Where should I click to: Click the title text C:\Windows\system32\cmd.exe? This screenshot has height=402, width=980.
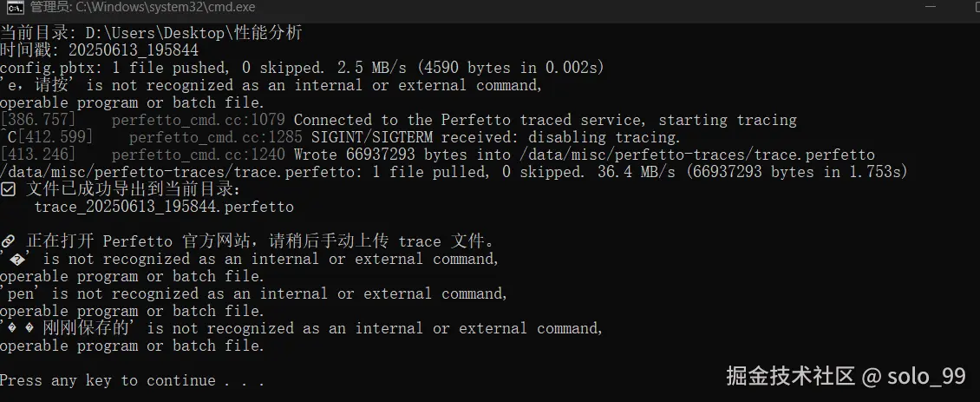[x=166, y=8]
